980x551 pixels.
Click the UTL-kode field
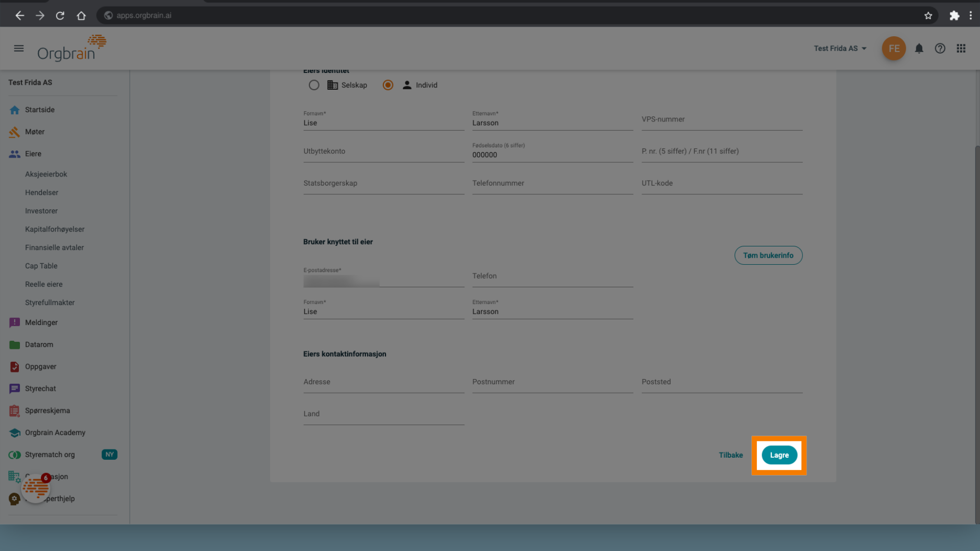tap(722, 184)
